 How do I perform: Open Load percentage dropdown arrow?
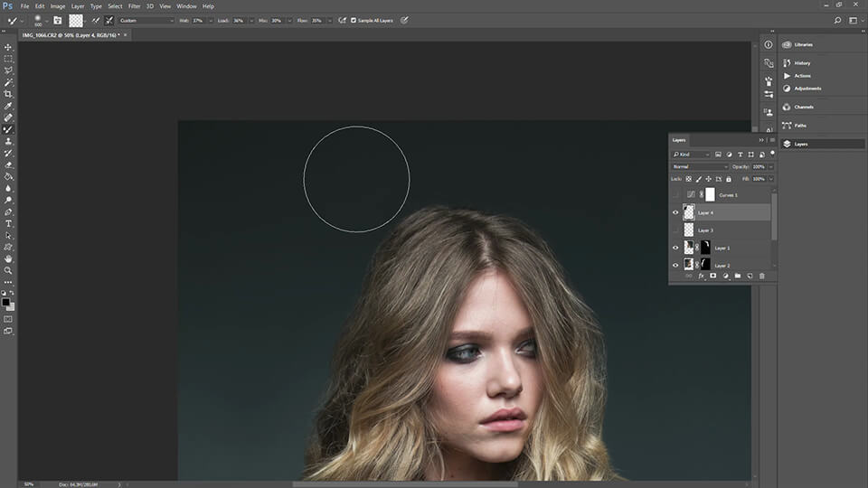(250, 21)
